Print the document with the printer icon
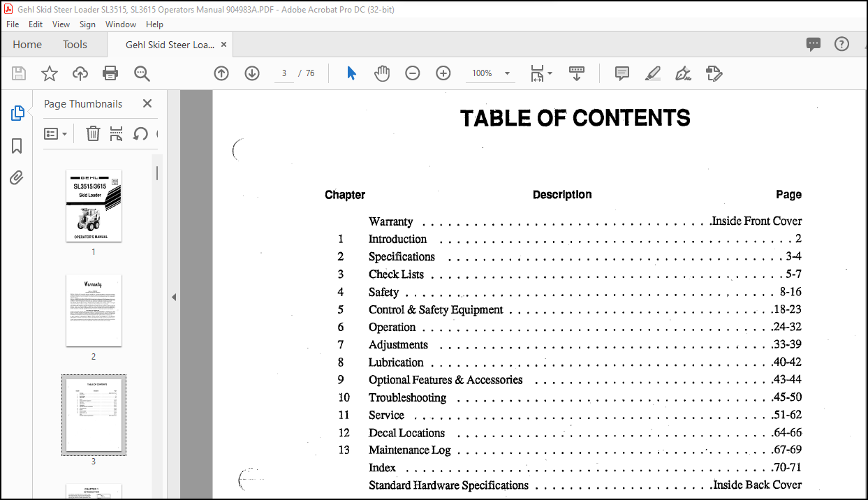The width and height of the screenshot is (868, 500). (110, 73)
